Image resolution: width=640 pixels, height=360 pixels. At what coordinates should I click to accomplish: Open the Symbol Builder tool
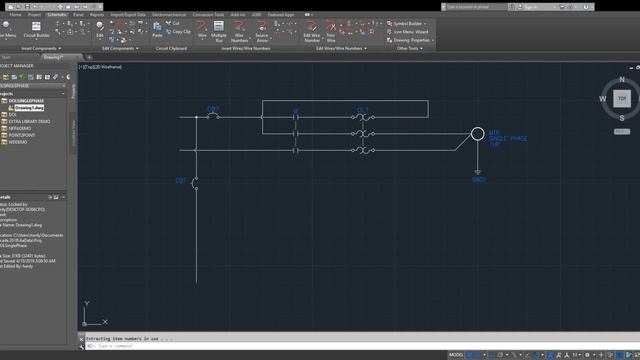[x=404, y=24]
